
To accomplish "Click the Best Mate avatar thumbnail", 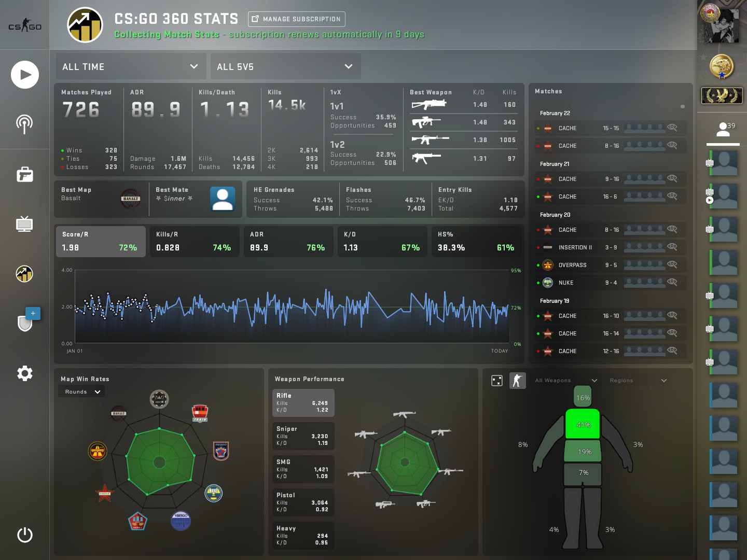I will coord(223,199).
